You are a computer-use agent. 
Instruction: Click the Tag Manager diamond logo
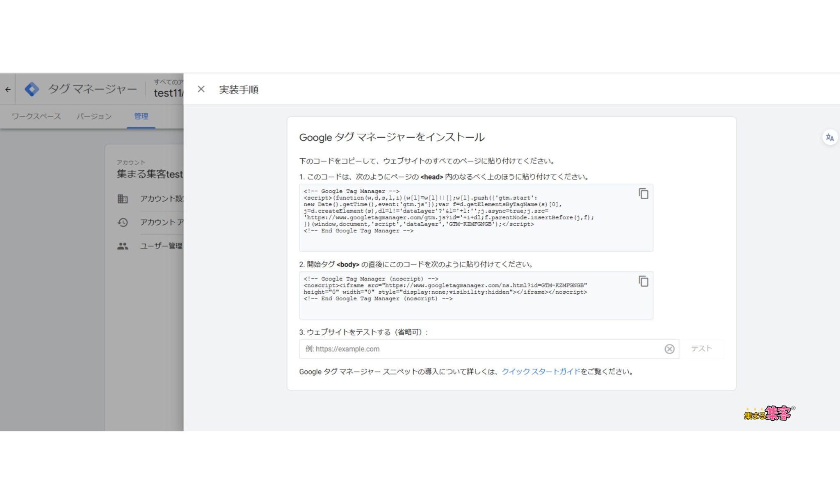(32, 89)
